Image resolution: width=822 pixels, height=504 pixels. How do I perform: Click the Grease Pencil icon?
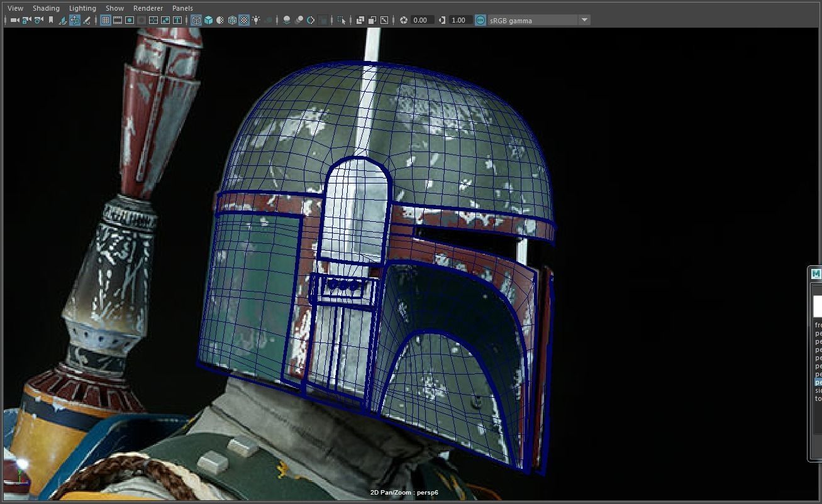coord(87,20)
